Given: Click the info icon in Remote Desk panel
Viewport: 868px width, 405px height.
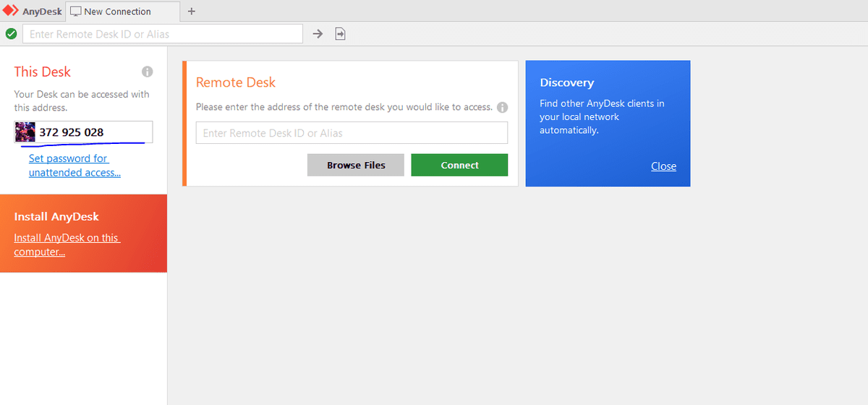Looking at the screenshot, I should tap(502, 107).
